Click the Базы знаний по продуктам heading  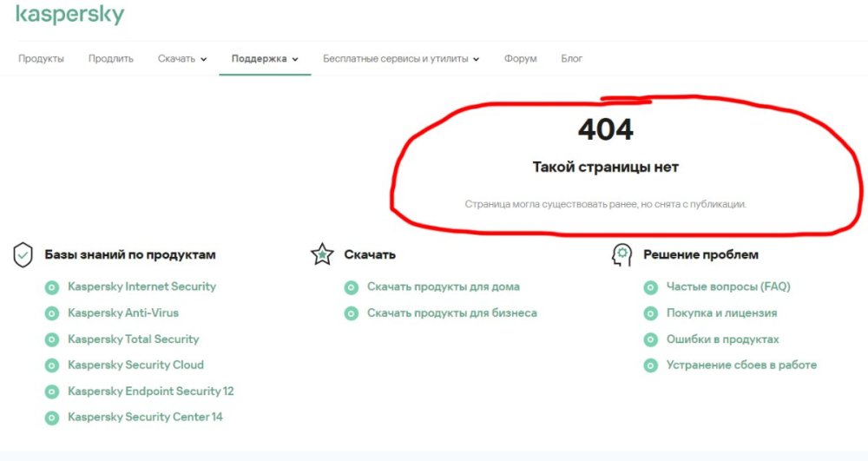pos(130,254)
